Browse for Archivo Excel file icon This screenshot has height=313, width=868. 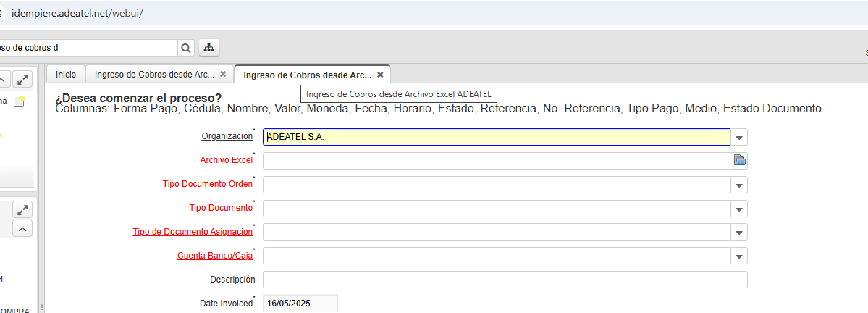739,160
